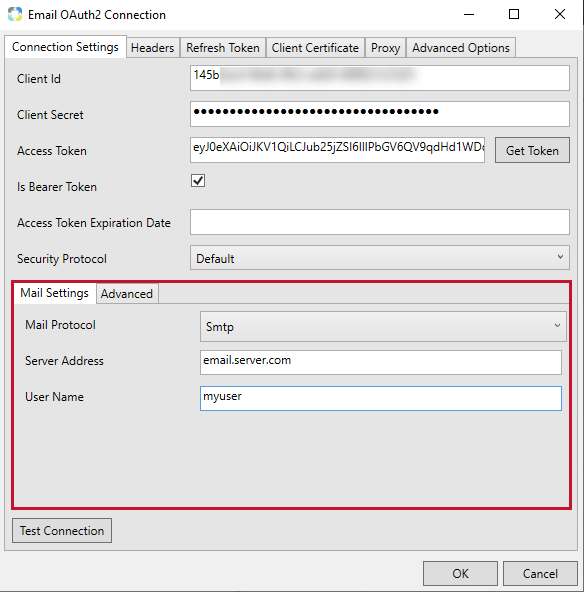Click the Server Address label

pos(64,361)
